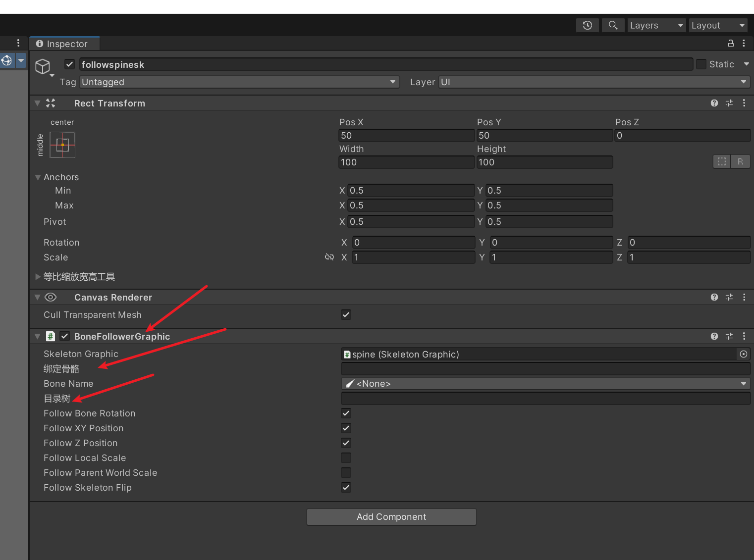The width and height of the screenshot is (754, 560).
Task: Toggle the Static checkbox
Action: [x=701, y=64]
